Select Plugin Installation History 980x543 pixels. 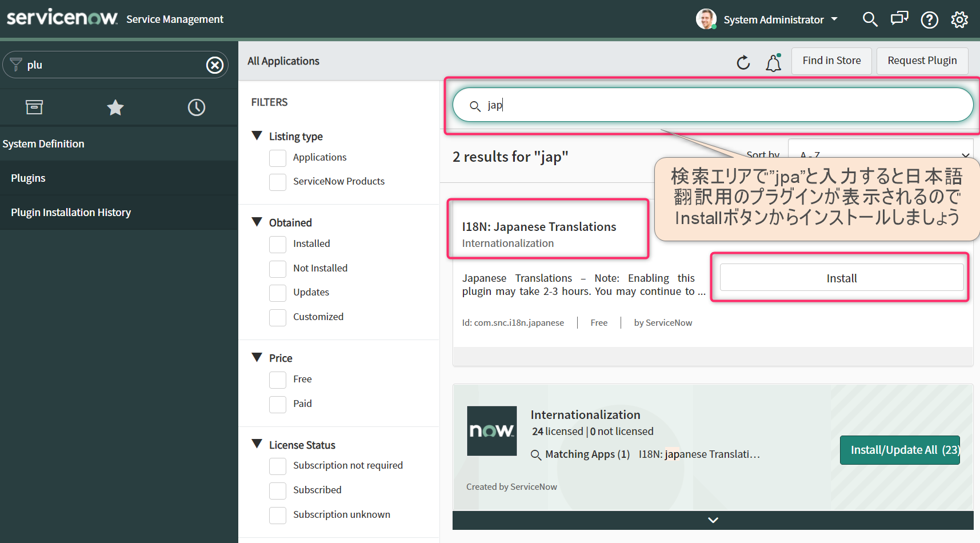coord(71,212)
